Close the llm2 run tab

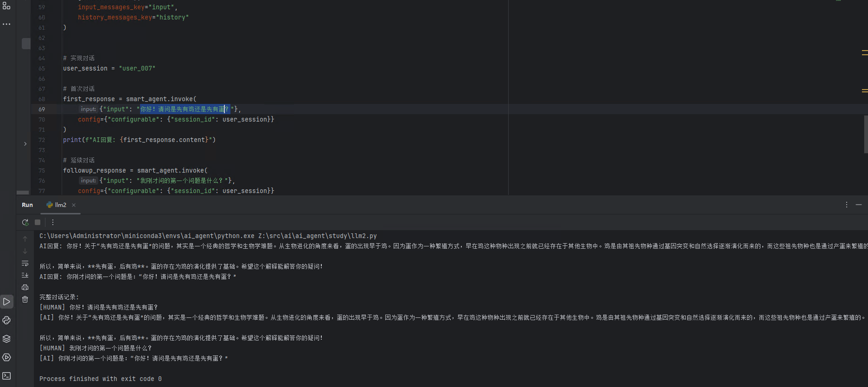pos(74,205)
